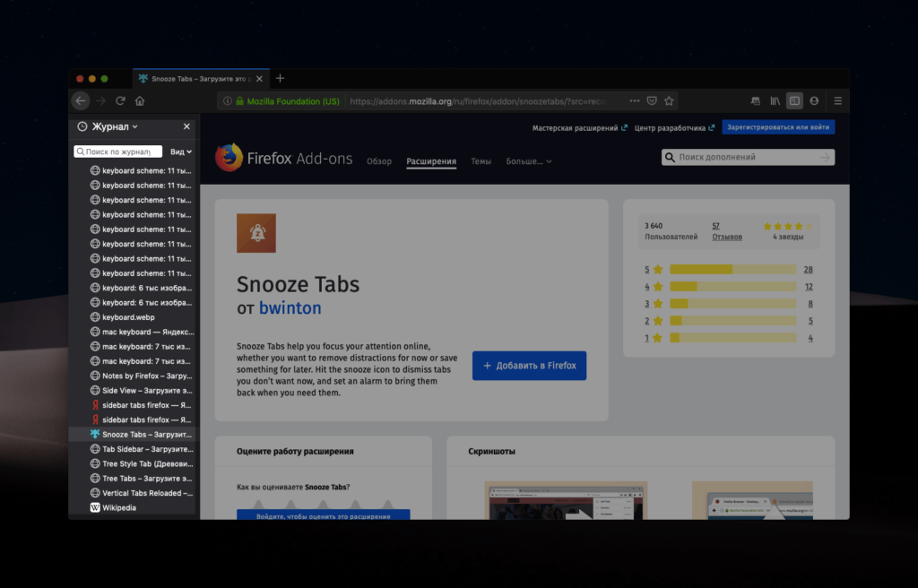Close the Журнал sidebar
Viewport: 918px width, 588px height.
(x=186, y=126)
